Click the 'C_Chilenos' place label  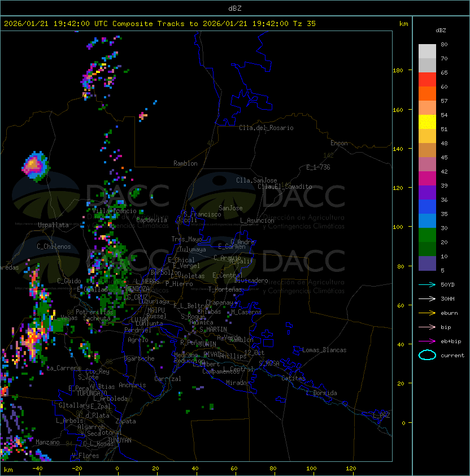point(54,246)
